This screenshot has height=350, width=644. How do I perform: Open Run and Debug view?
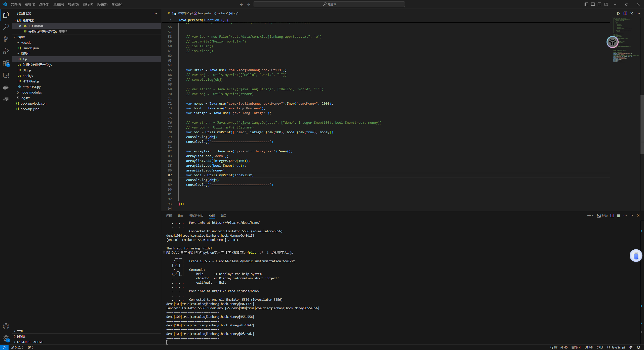click(6, 51)
